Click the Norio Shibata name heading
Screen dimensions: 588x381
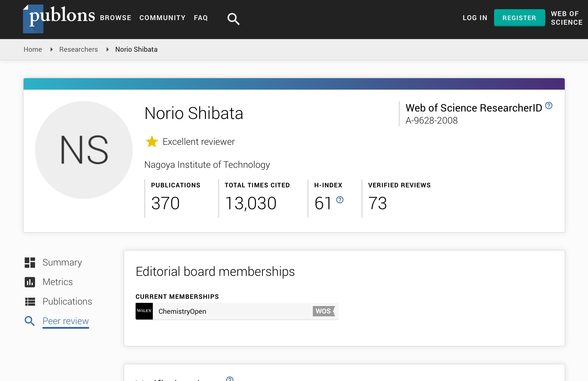[x=194, y=113]
